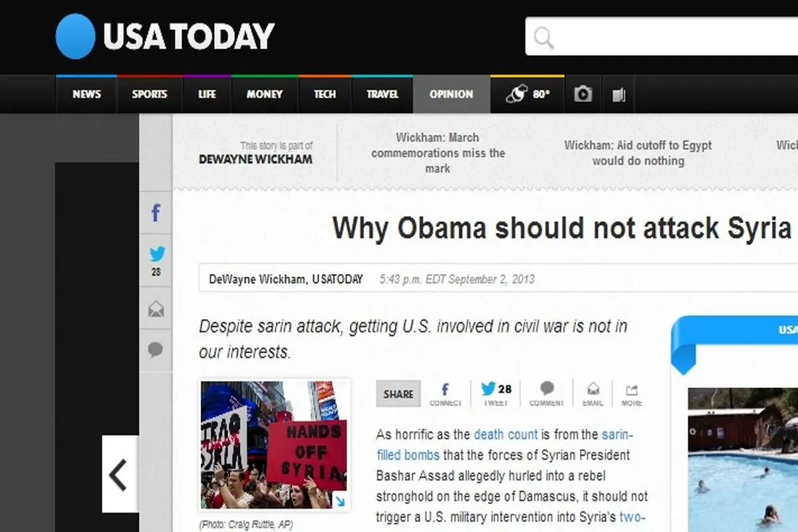This screenshot has height=532, width=798.
Task: Click the USA TODAY logo
Action: [x=164, y=37]
